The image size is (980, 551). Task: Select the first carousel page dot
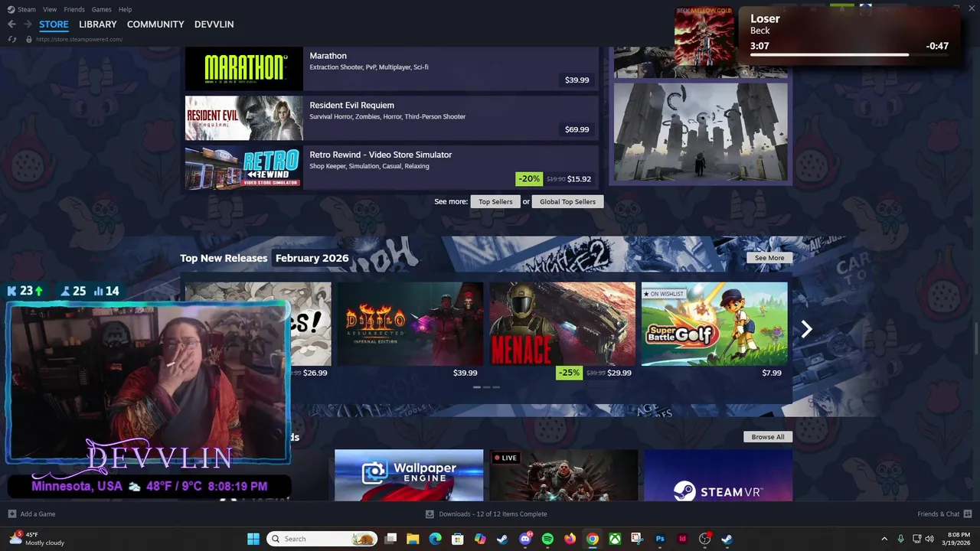tap(477, 387)
